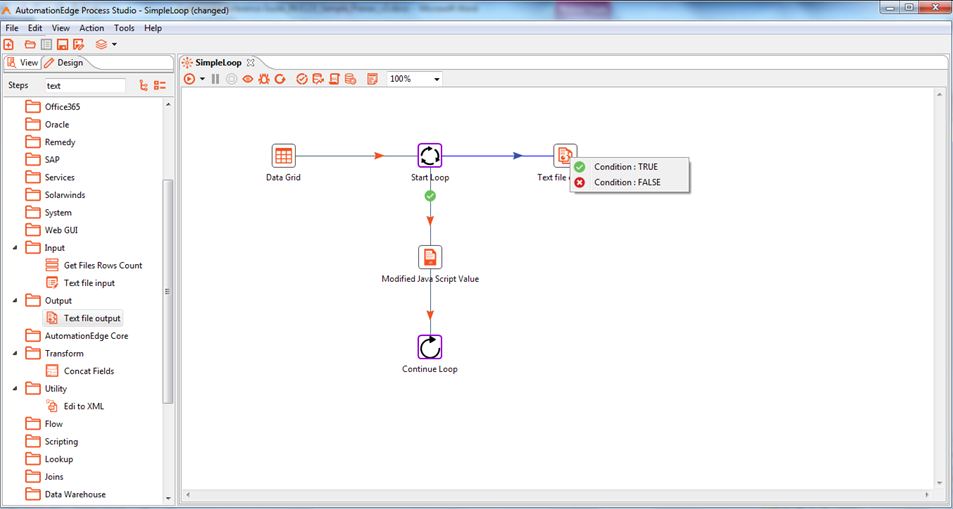Image resolution: width=953 pixels, height=509 pixels.
Task: Click the explore repository toolbar icon
Action: tap(46, 44)
